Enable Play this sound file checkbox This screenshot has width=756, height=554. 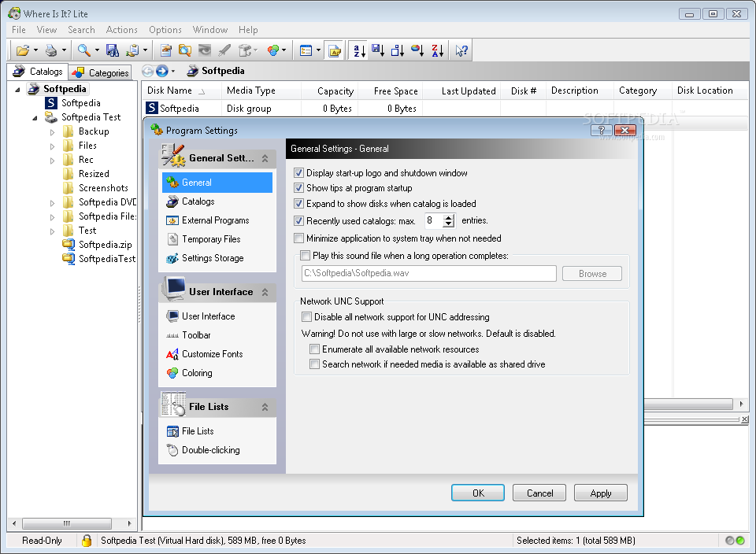click(x=306, y=255)
